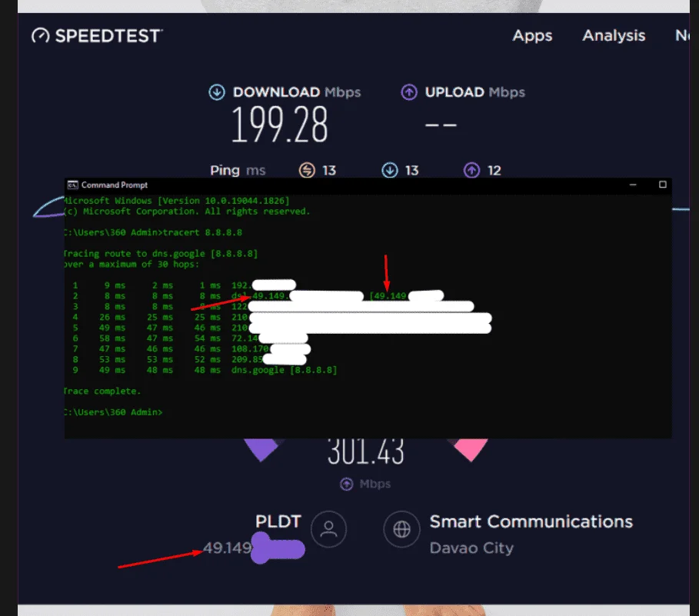Click the upload arrow icon beside UPLOAD Mbps
699x616 pixels.
409,92
